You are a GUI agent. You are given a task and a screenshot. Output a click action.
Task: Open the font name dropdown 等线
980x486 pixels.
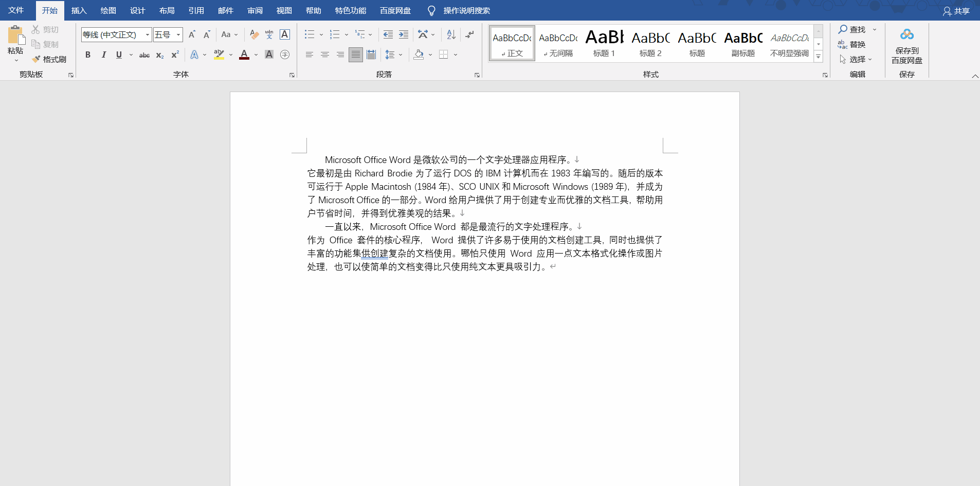(x=148, y=35)
